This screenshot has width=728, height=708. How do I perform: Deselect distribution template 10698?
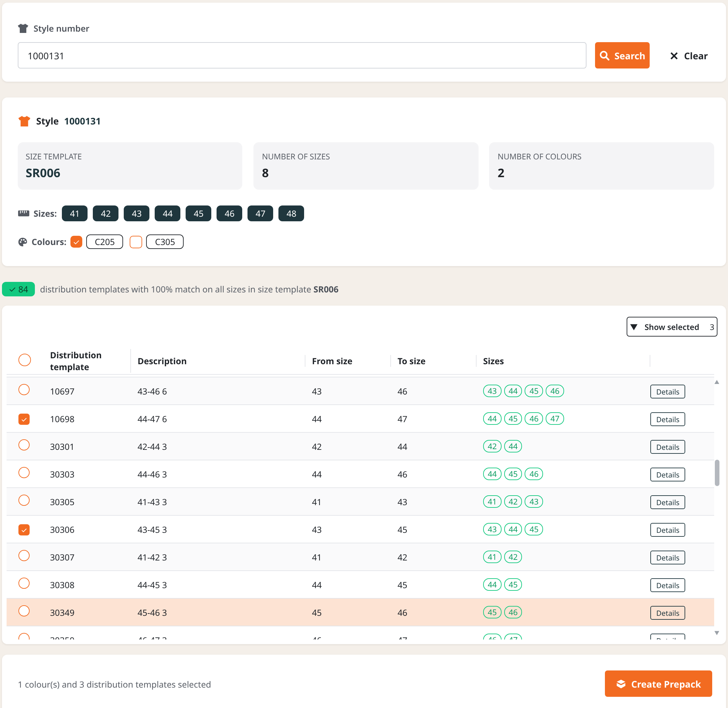coord(24,419)
